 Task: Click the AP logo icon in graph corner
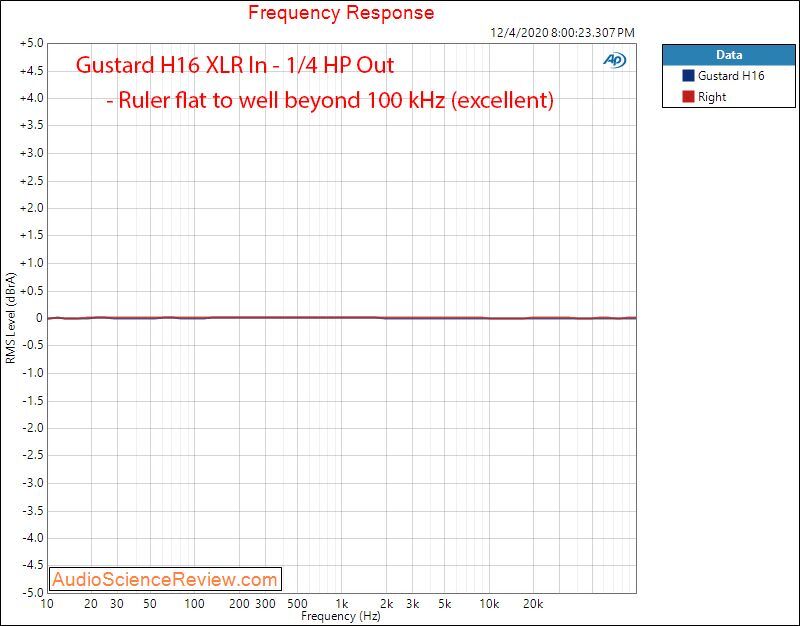614,60
